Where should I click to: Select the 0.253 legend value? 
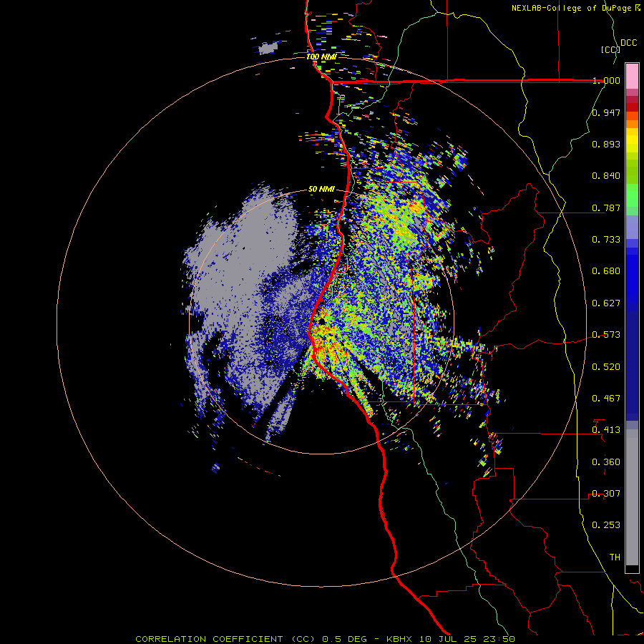pyautogui.click(x=606, y=525)
